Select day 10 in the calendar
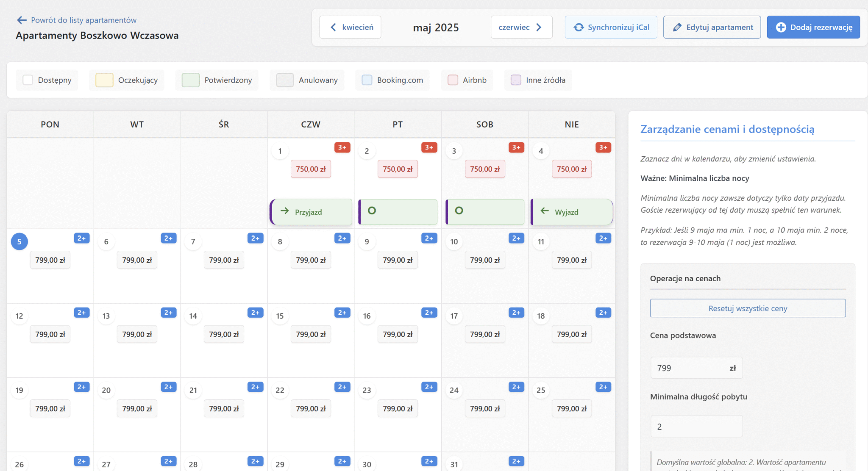The width and height of the screenshot is (868, 471). click(x=454, y=241)
